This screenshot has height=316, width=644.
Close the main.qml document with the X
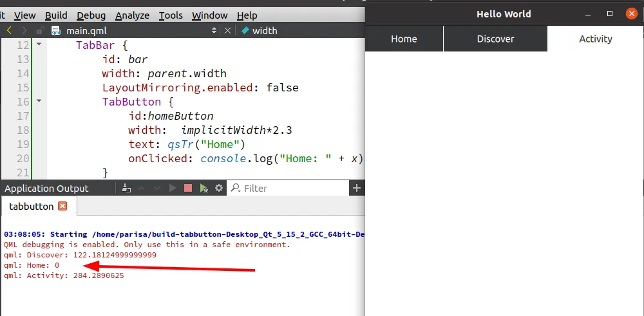[x=227, y=31]
